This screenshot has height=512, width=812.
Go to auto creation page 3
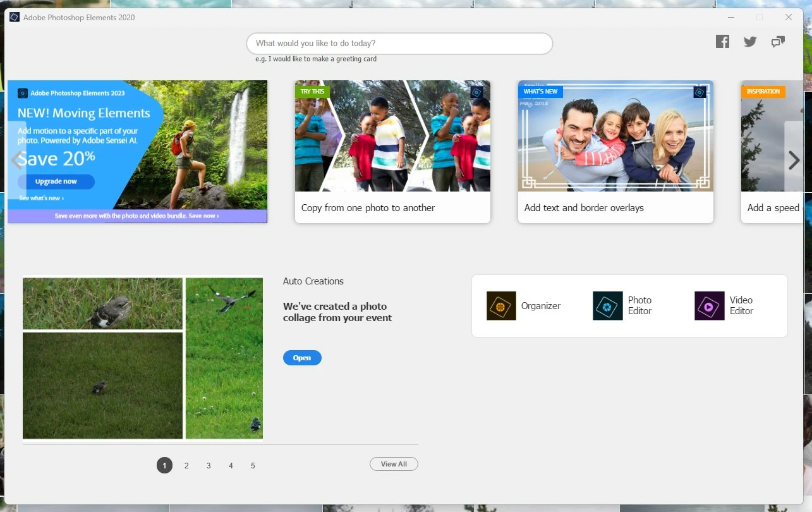pos(209,466)
